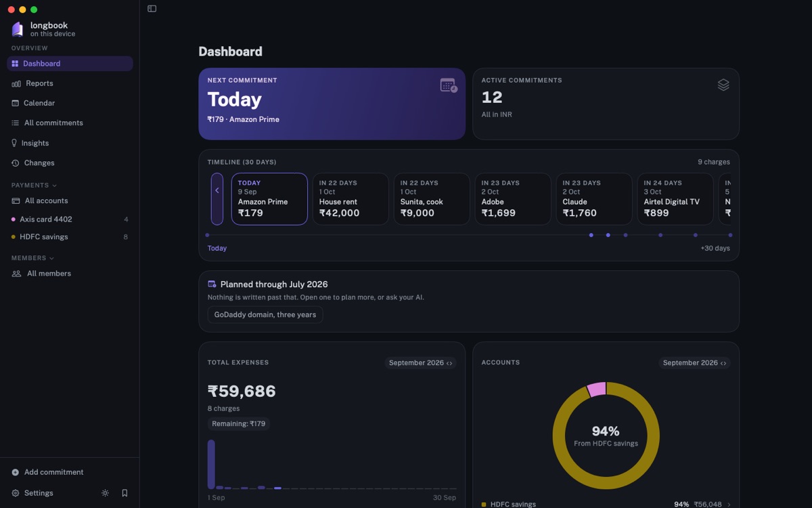
Task: Click the Today label under timeline
Action: [x=217, y=249]
